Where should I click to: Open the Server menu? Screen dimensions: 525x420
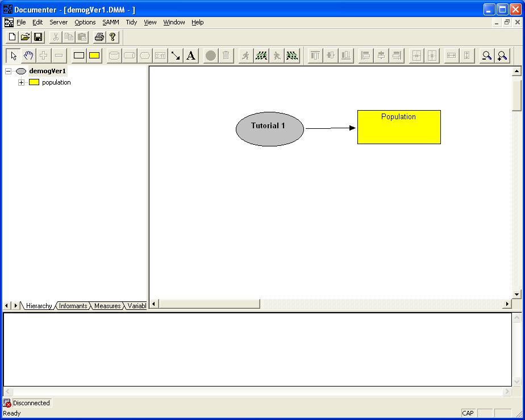tap(59, 22)
